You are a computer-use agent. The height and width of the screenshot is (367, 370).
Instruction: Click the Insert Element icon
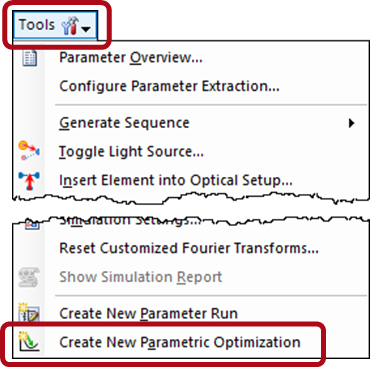tap(29, 180)
